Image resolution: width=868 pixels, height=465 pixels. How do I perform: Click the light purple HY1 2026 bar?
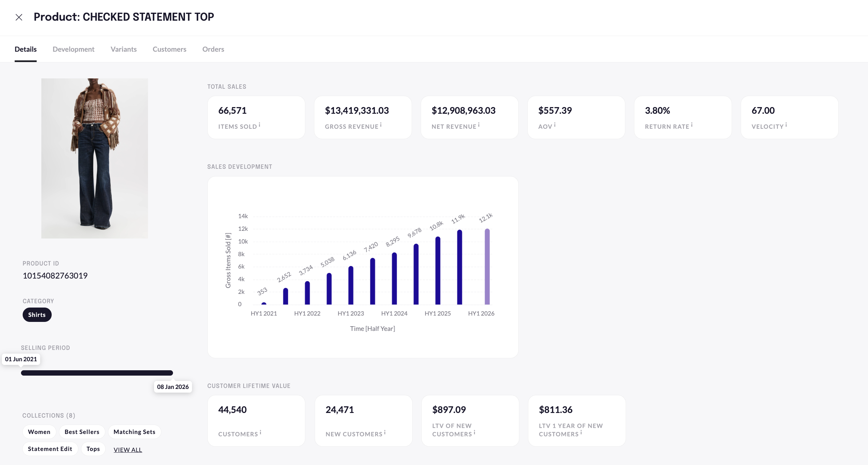coord(487,267)
